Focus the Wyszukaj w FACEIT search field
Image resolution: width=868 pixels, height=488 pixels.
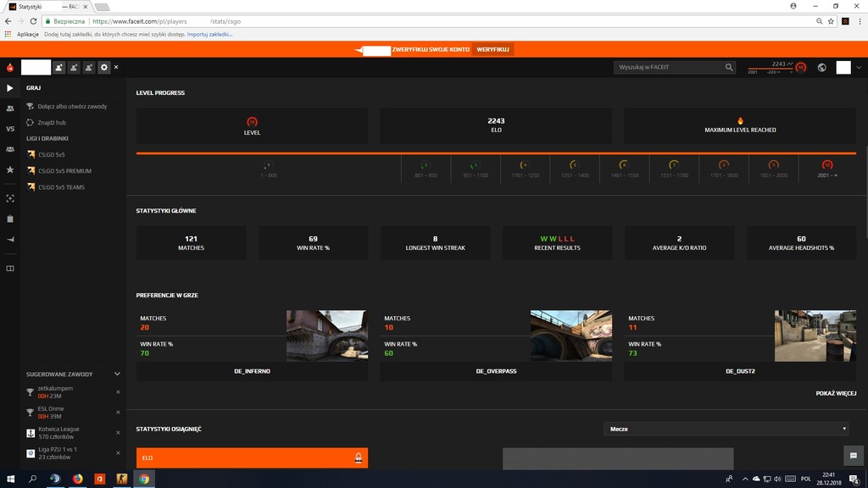coord(670,68)
